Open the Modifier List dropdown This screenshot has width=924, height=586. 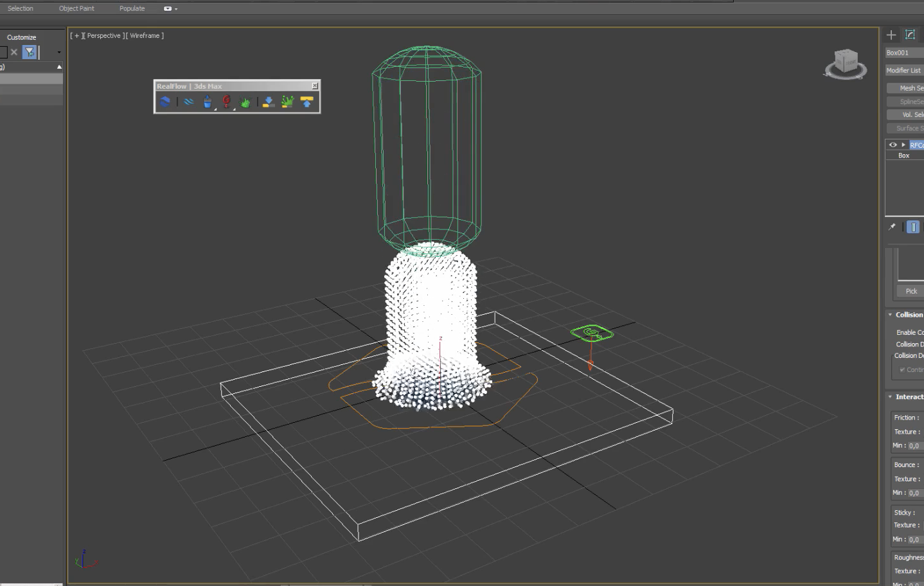click(x=903, y=70)
